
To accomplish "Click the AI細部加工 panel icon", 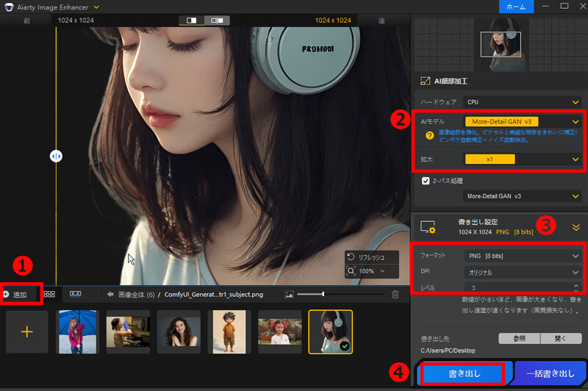I will pos(425,81).
